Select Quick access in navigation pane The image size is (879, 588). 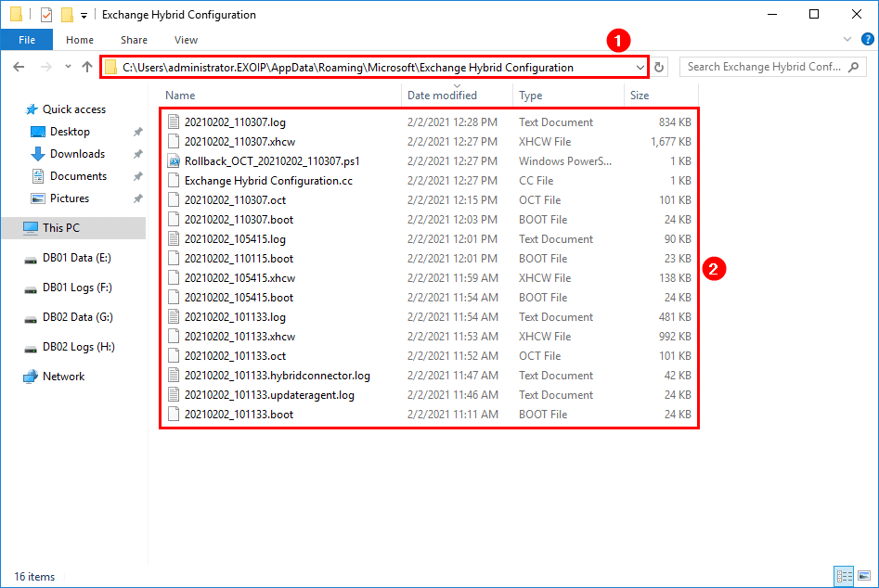coord(74,109)
